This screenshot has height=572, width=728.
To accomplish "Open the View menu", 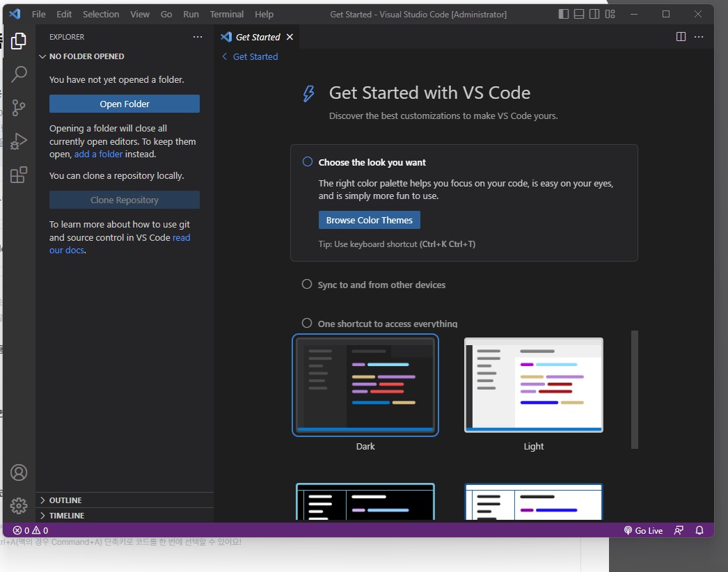I will click(140, 14).
